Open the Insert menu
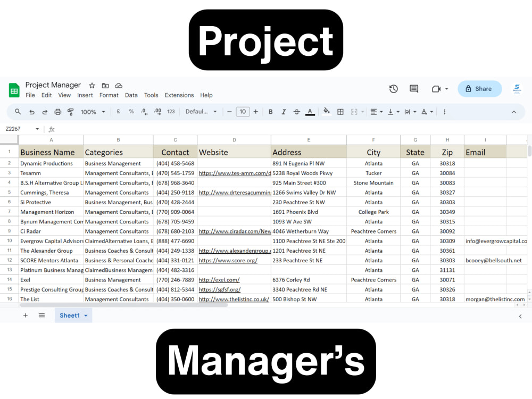 click(x=85, y=95)
